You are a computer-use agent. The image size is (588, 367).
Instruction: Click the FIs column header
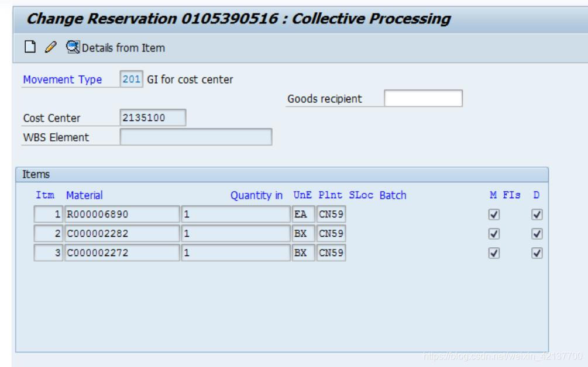pos(511,195)
